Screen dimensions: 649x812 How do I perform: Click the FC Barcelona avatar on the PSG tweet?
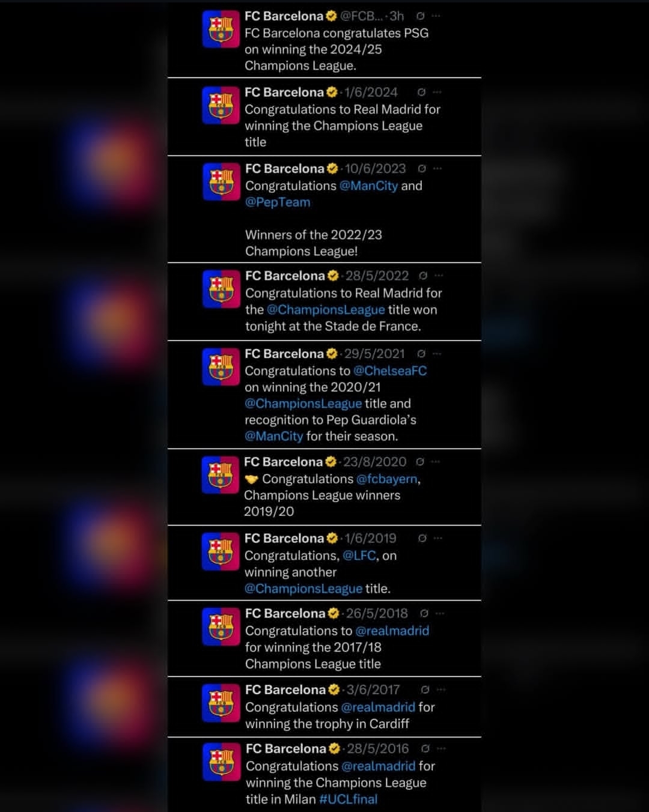pos(221,29)
